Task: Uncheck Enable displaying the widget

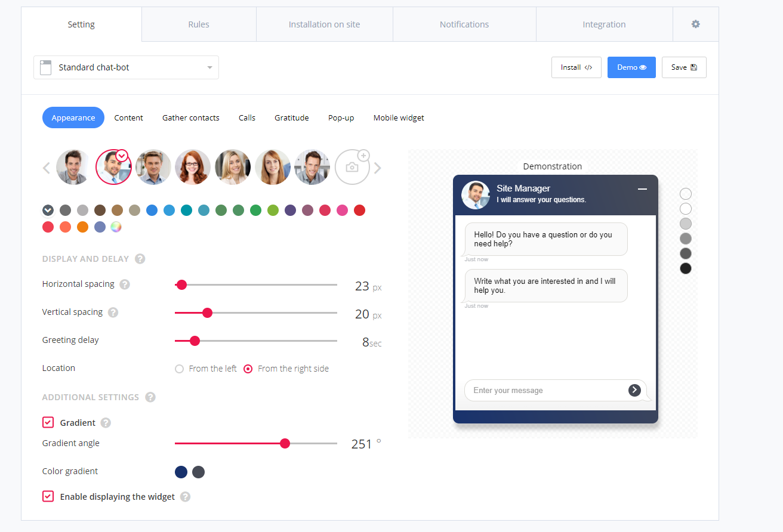Action: 48,496
